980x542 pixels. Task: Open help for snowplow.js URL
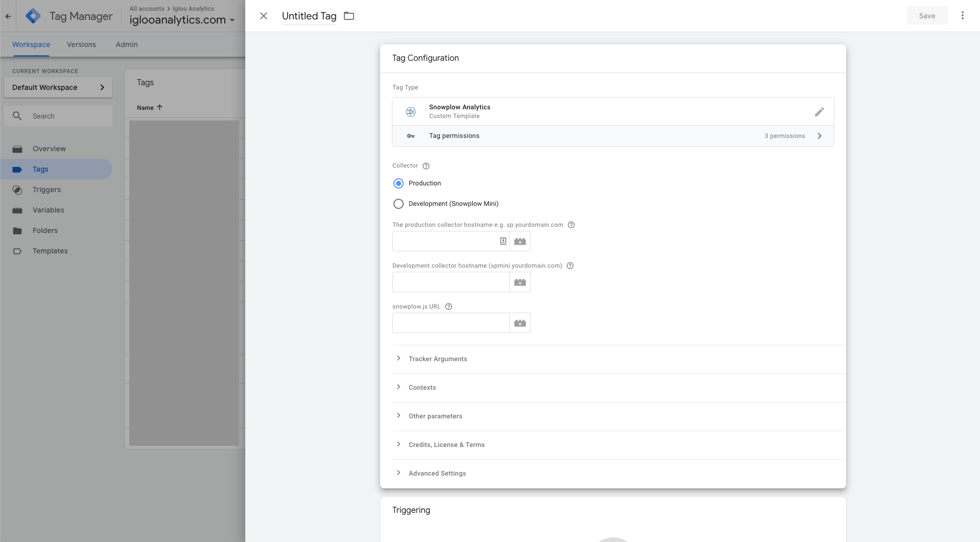(x=449, y=307)
